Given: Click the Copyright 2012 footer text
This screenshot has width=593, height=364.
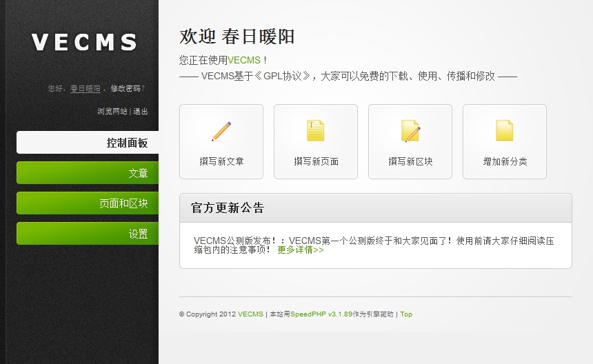Looking at the screenshot, I should tap(208, 314).
